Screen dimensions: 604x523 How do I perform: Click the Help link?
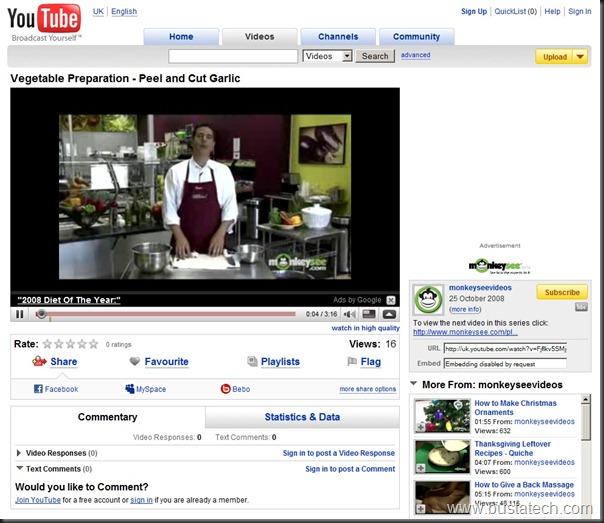552,12
